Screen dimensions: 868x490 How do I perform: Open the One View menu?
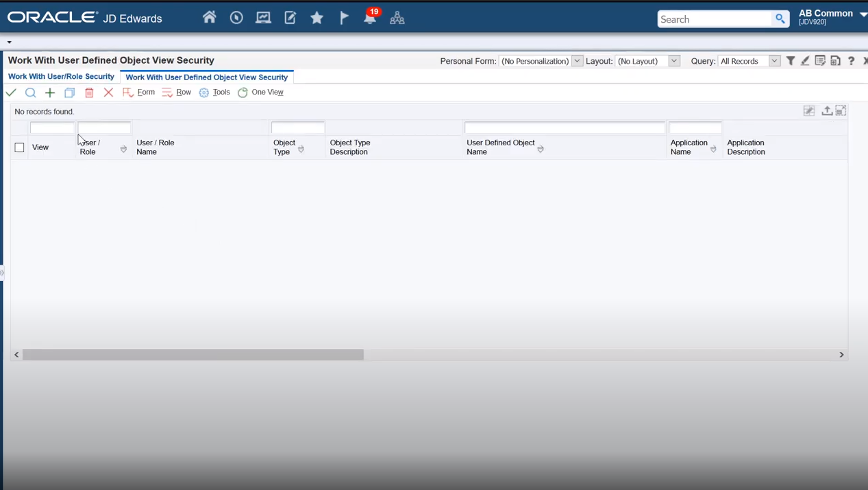click(x=260, y=93)
